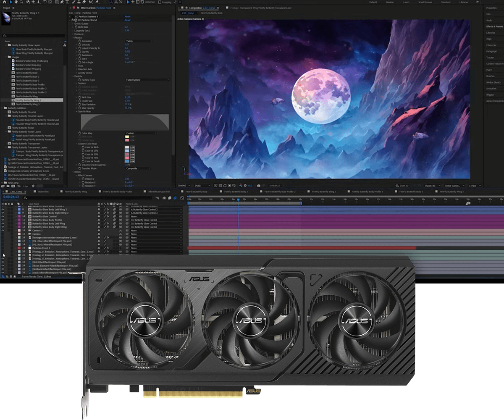Enable Snapping in the toolbar

pos(159,2)
